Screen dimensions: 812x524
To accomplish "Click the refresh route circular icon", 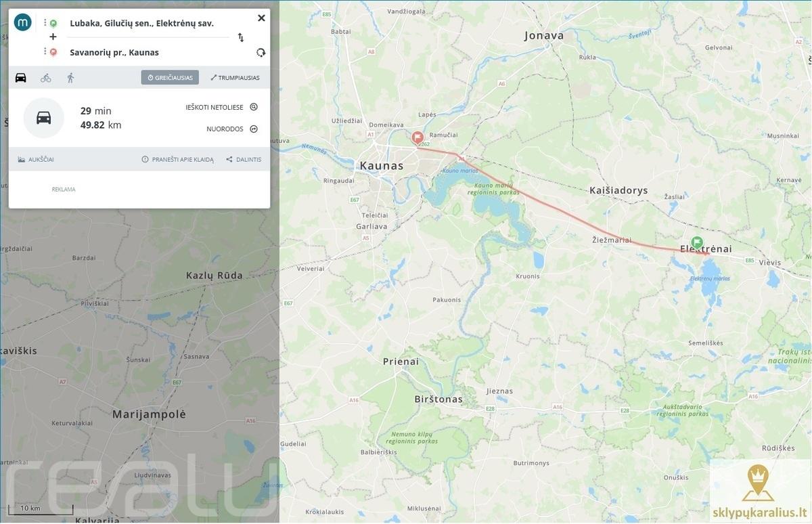I will pos(261,52).
